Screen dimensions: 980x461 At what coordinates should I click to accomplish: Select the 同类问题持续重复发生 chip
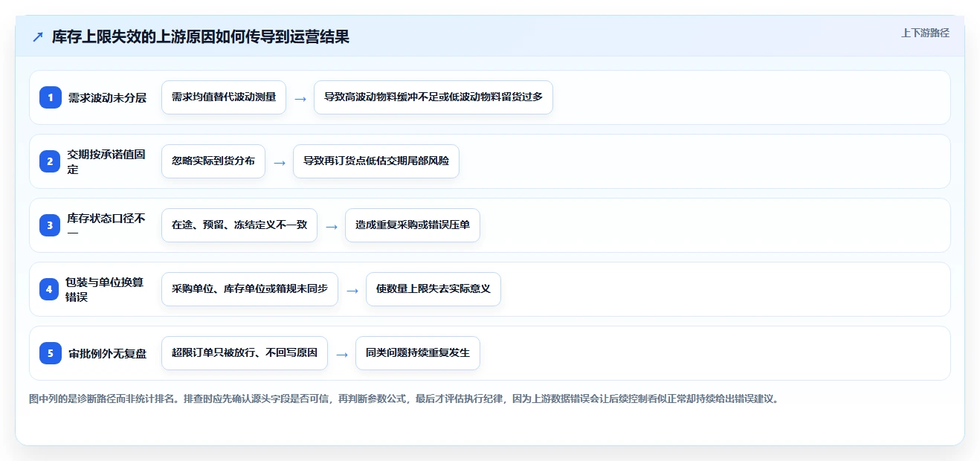418,353
